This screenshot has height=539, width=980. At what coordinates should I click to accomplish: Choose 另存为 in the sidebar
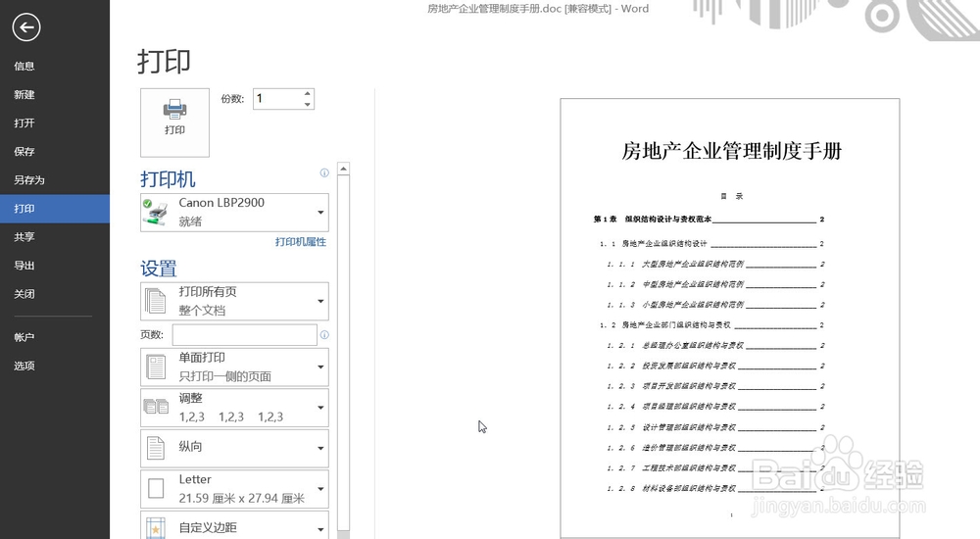55,179
